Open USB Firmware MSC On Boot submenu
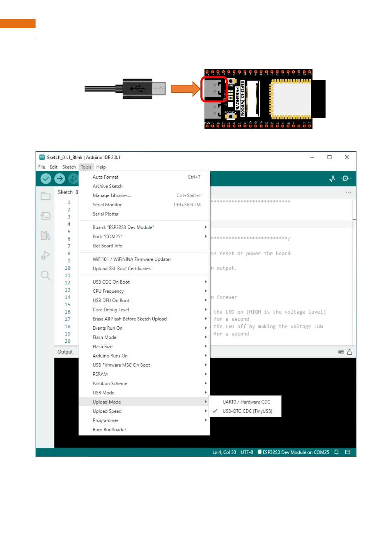The width and height of the screenshot is (392, 554). (144, 365)
